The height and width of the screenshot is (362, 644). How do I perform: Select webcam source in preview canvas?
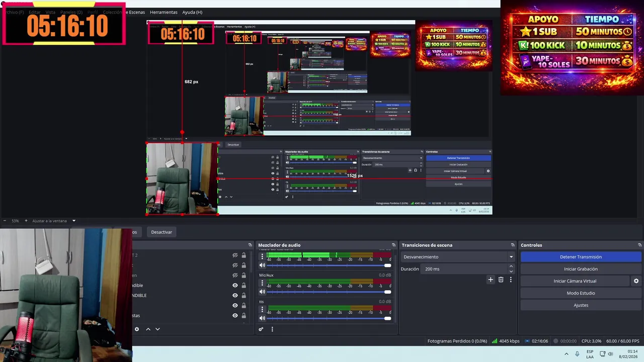click(x=182, y=178)
